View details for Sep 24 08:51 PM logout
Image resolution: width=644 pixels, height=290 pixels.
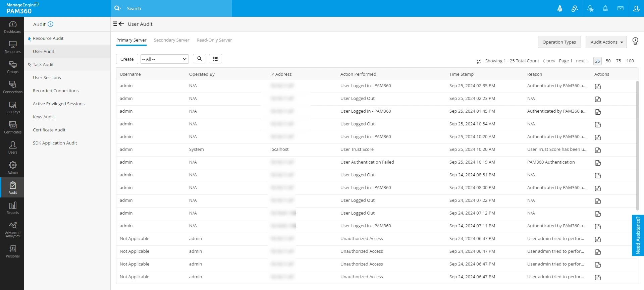(598, 176)
